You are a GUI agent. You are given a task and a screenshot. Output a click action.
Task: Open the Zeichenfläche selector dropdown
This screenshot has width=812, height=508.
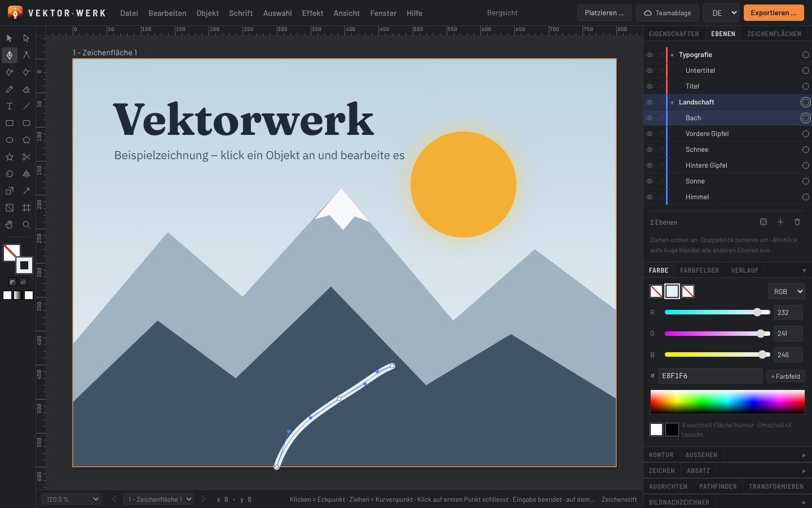[x=158, y=500]
